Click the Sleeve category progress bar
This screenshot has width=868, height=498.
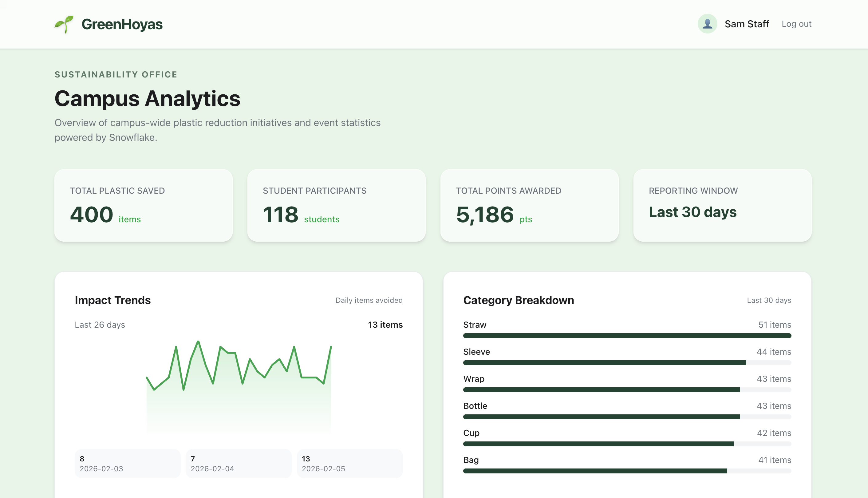627,362
